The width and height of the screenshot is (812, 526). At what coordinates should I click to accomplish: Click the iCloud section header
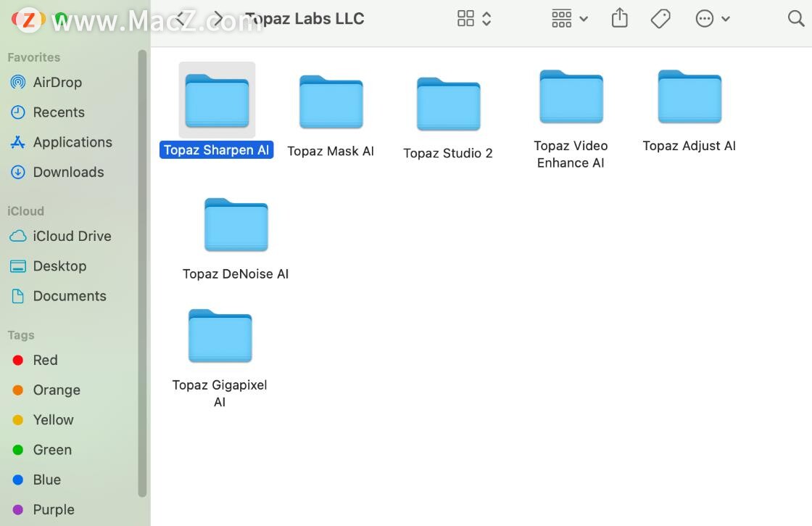pos(25,211)
